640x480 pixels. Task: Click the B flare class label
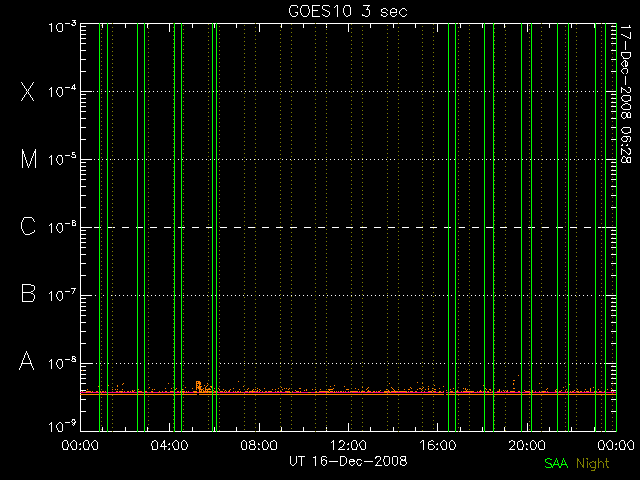[x=28, y=293]
